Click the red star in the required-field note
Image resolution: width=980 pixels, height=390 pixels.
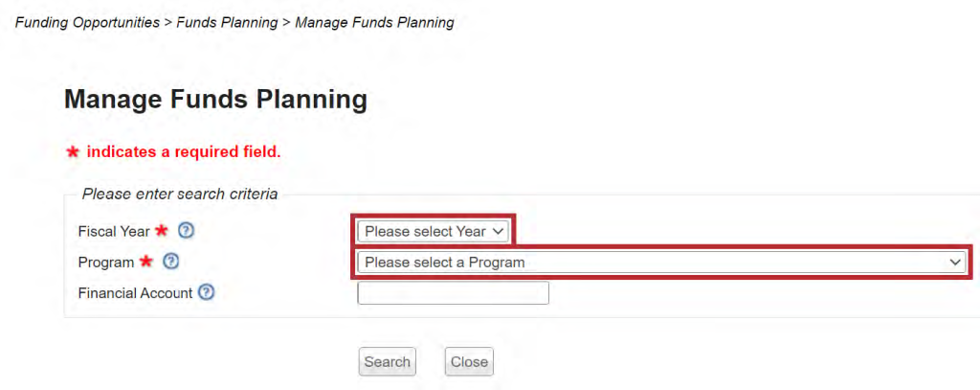[x=72, y=152]
